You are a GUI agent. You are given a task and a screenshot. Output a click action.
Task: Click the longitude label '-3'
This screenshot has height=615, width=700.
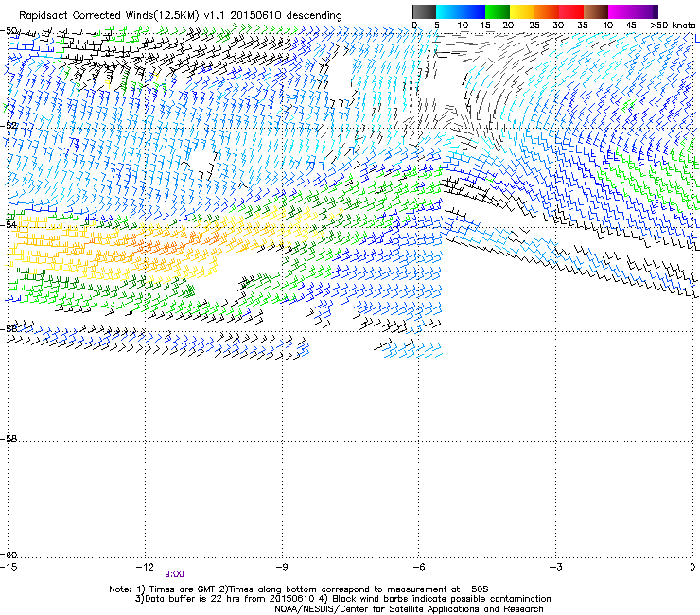click(556, 567)
